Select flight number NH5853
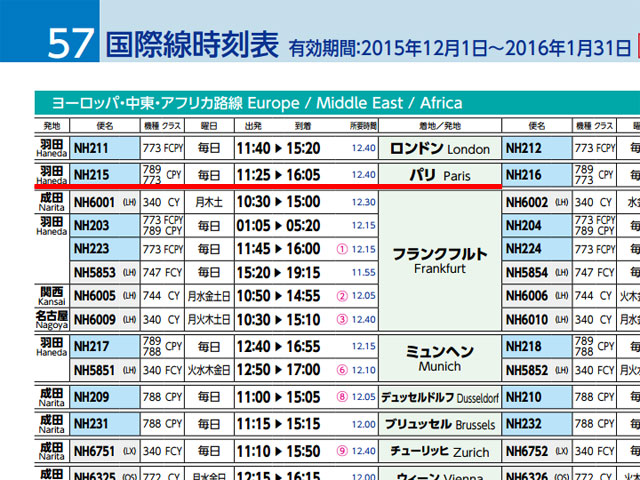640x480 pixels. click(95, 272)
